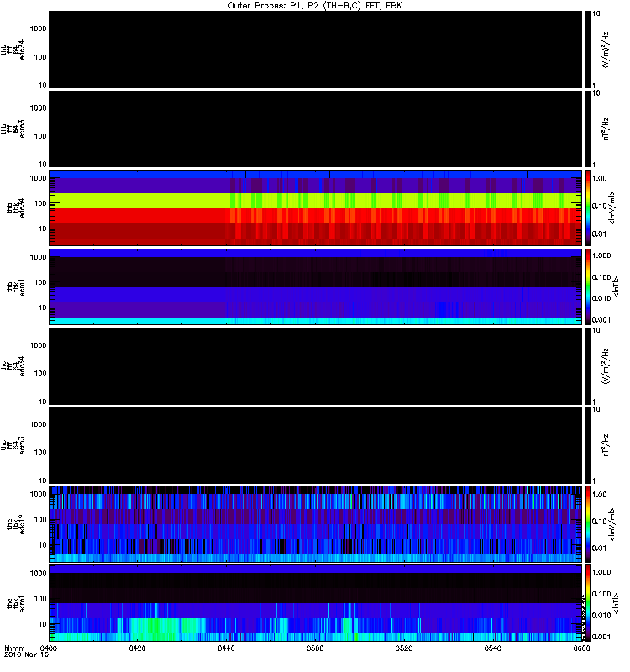Select the 0500 time axis label
This screenshot has height=672, width=630.
[x=315, y=648]
